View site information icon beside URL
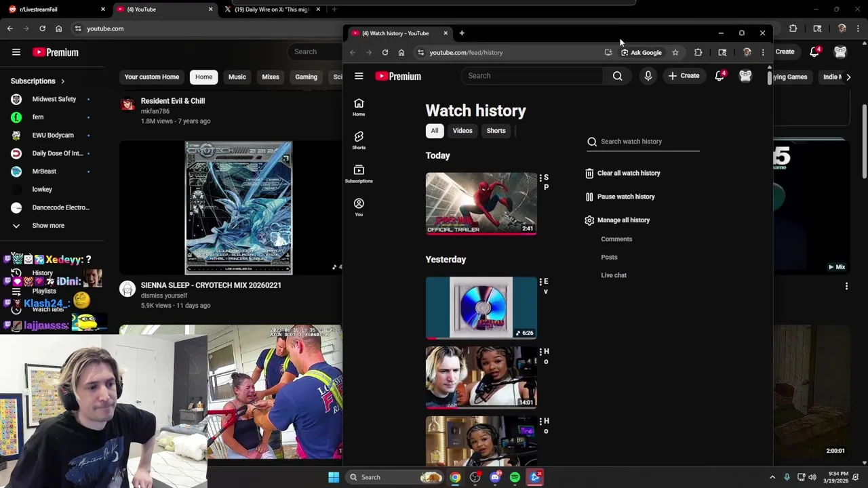 pyautogui.click(x=420, y=52)
